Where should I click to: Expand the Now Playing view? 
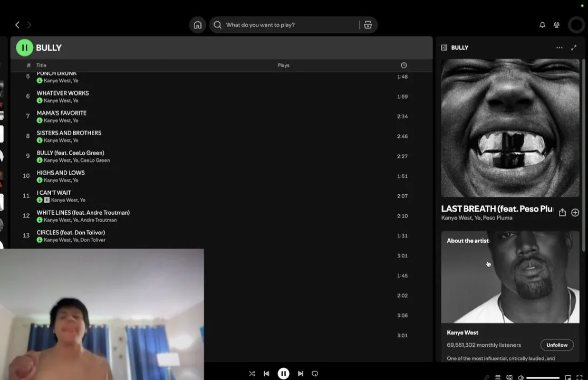(x=574, y=47)
